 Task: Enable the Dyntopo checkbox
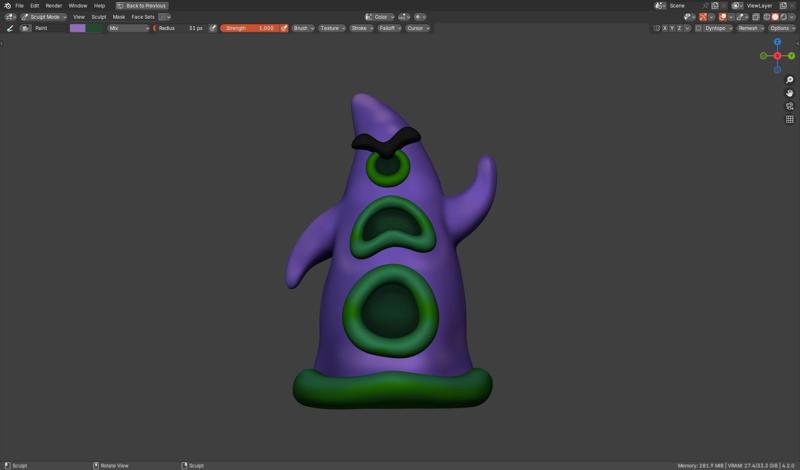(698, 28)
